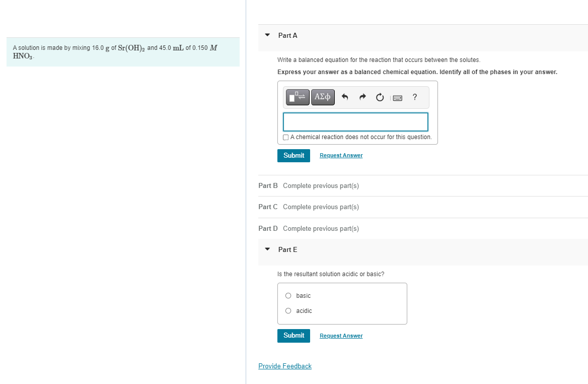The height and width of the screenshot is (384, 588).
Task: Reset the answer with the circular reset icon
Action: click(380, 97)
